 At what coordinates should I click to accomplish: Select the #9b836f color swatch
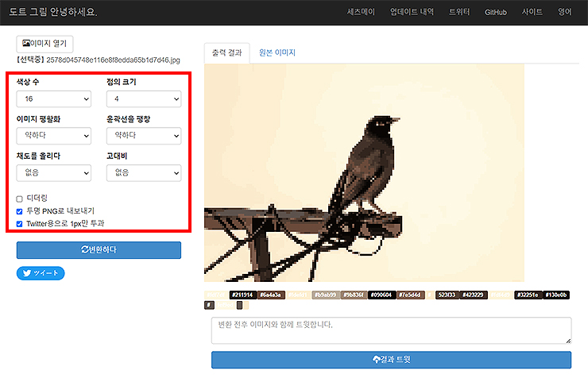point(354,295)
